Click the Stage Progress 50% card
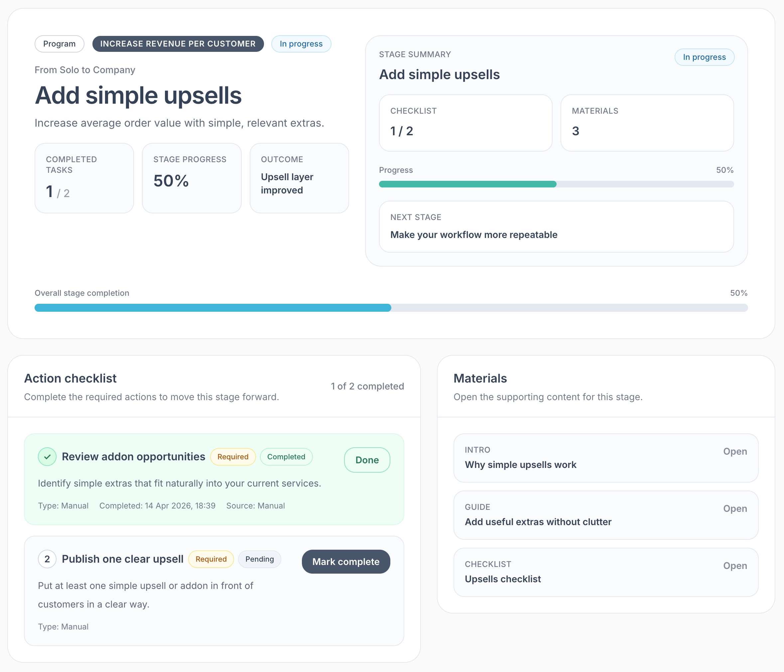The width and height of the screenshot is (784, 672). (192, 178)
